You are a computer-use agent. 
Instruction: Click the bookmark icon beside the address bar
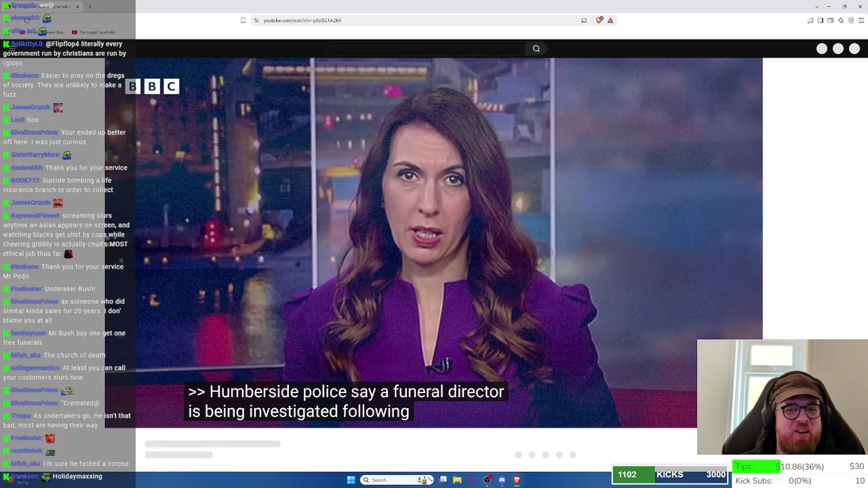(x=243, y=20)
